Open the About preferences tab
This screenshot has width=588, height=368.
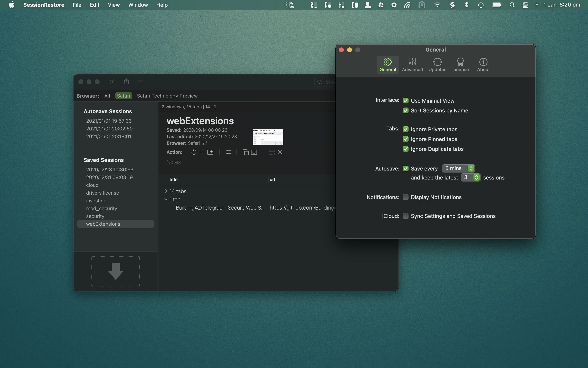[483, 65]
